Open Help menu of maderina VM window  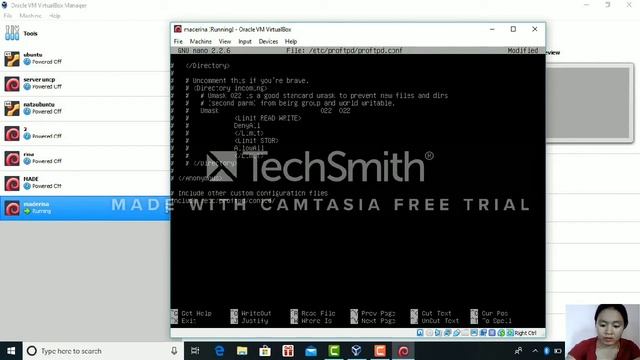tap(291, 42)
